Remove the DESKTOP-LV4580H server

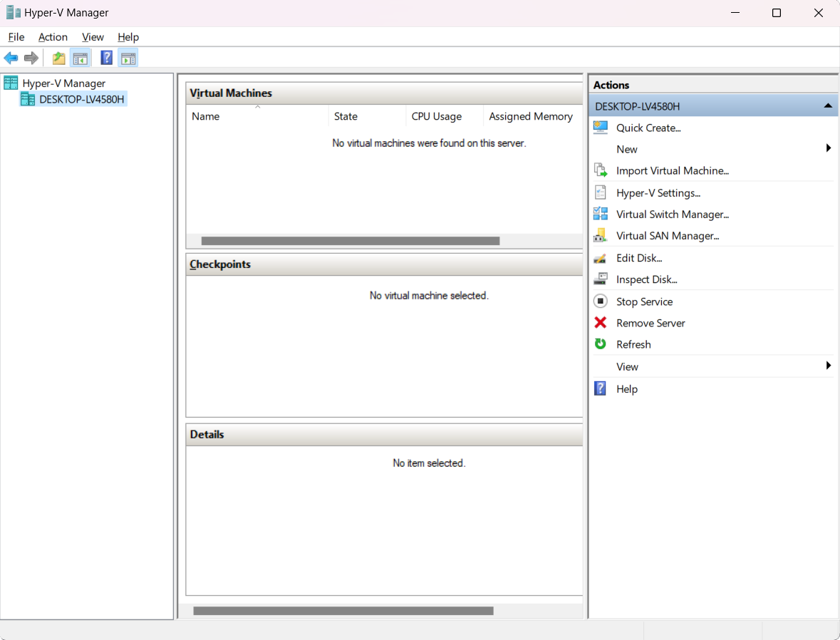click(x=650, y=323)
